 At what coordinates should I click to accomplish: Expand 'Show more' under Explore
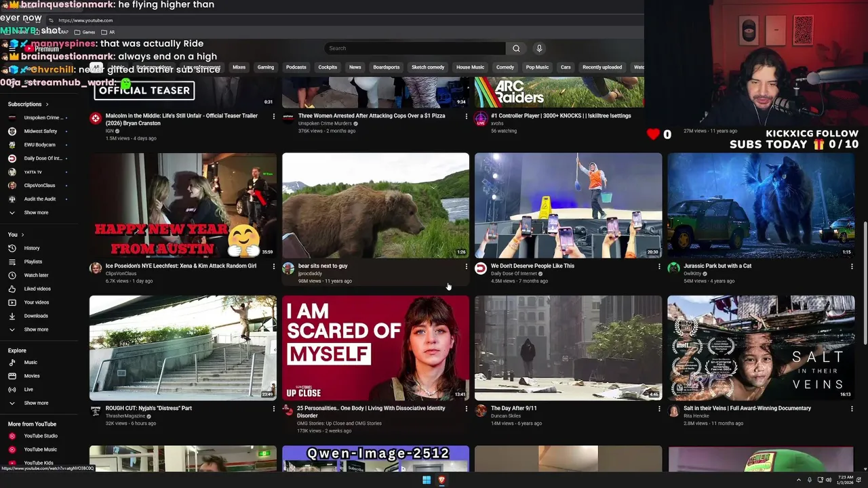tap(36, 403)
